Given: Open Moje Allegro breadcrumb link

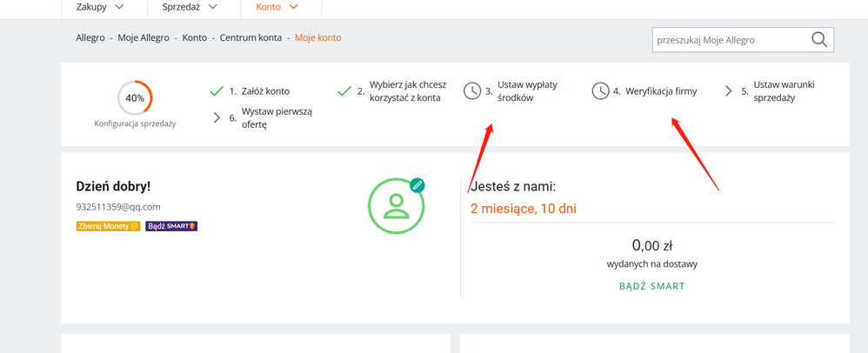Looking at the screenshot, I should (x=144, y=38).
